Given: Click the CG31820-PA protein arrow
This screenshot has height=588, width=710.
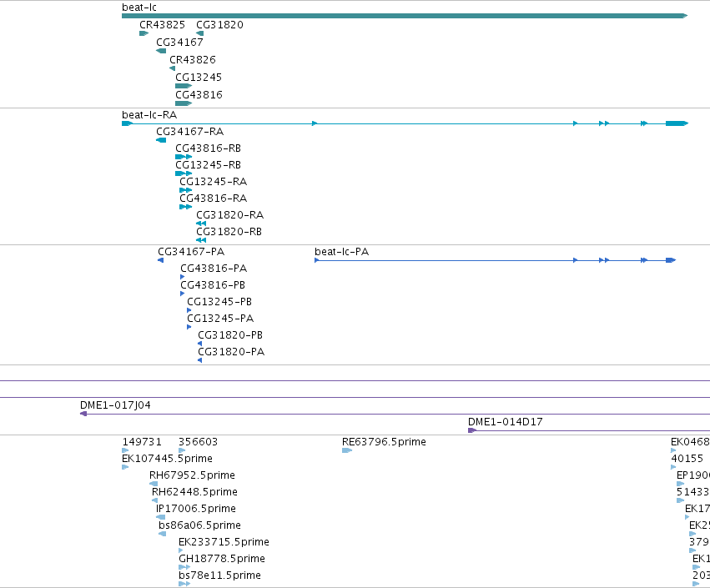Looking at the screenshot, I should tap(200, 361).
